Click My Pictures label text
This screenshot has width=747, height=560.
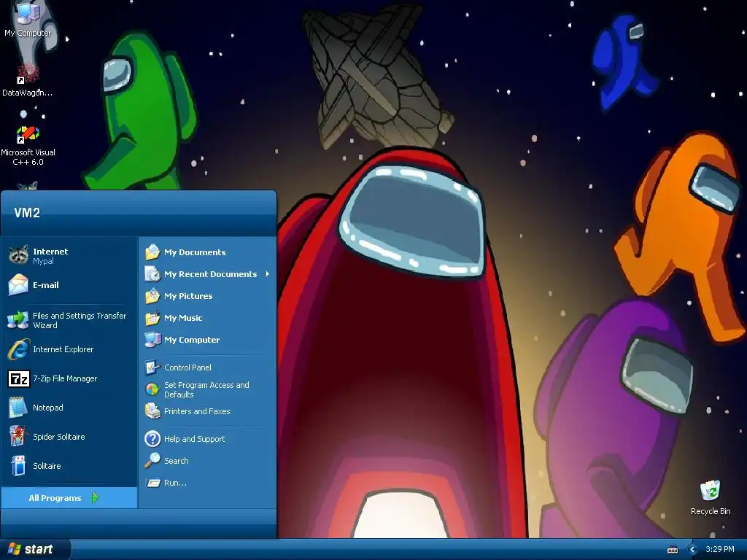(x=188, y=296)
